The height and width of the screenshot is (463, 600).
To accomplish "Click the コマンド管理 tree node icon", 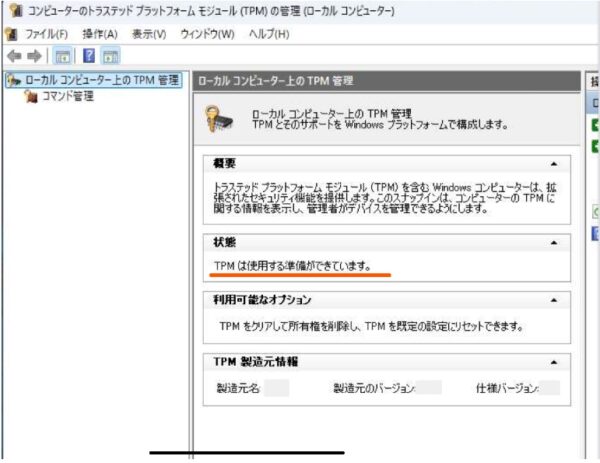I will 30,96.
